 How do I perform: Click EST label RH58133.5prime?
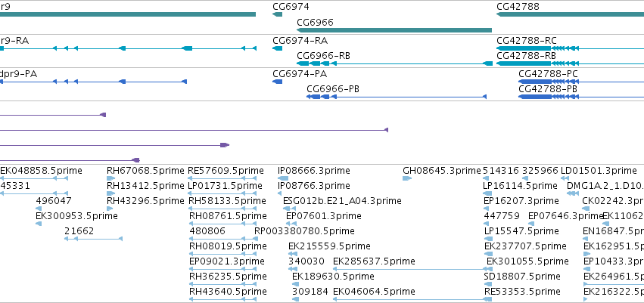pyautogui.click(x=228, y=201)
